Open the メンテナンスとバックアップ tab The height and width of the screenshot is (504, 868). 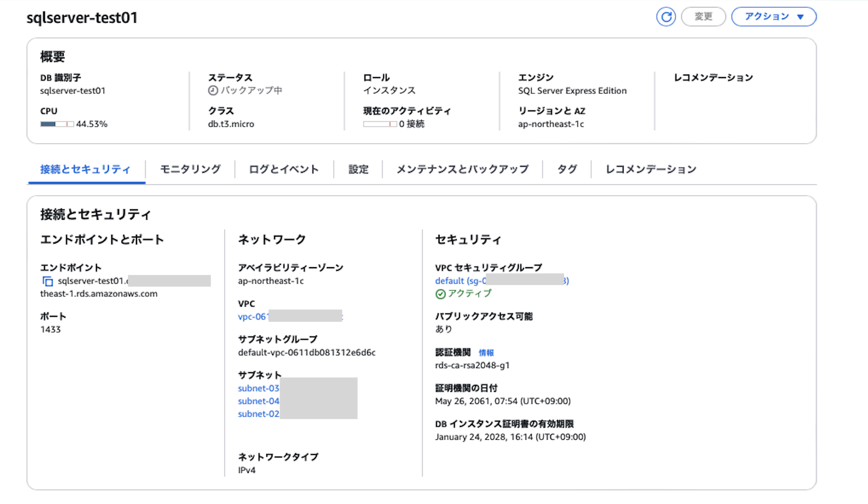(x=462, y=169)
